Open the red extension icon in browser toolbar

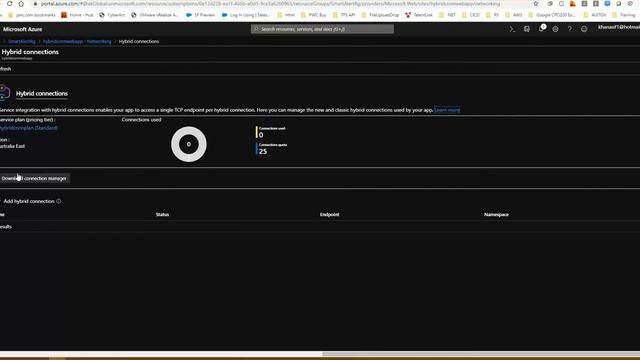click(573, 4)
